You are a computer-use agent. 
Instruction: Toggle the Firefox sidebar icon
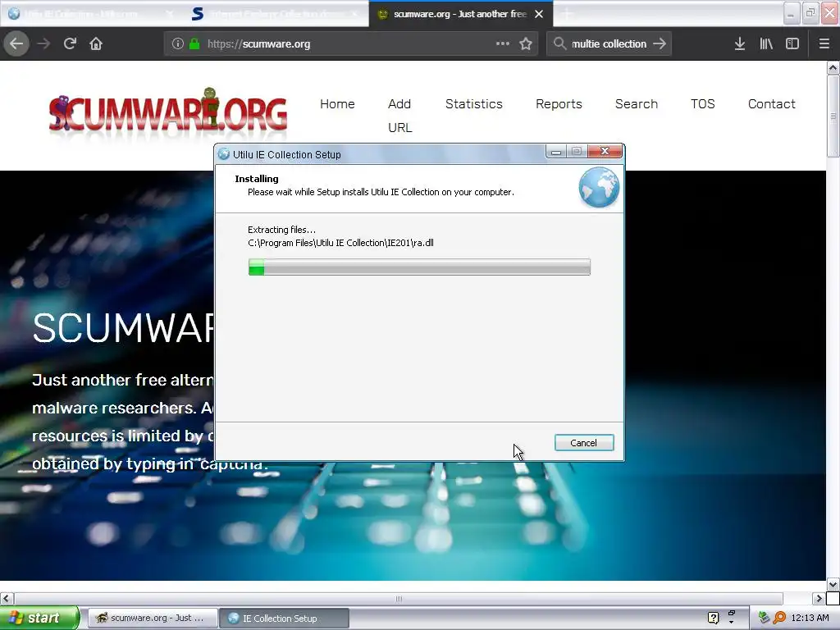[x=792, y=44]
